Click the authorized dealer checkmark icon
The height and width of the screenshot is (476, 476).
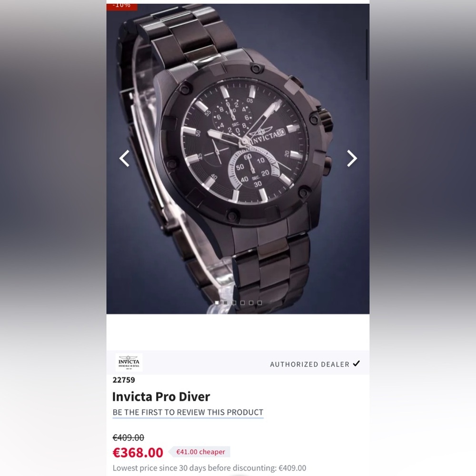coord(357,363)
